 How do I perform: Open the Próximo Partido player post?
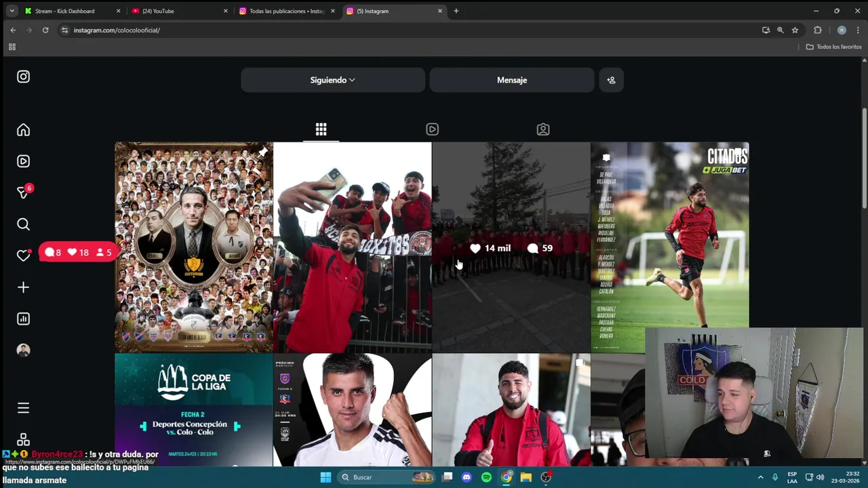[x=352, y=410]
